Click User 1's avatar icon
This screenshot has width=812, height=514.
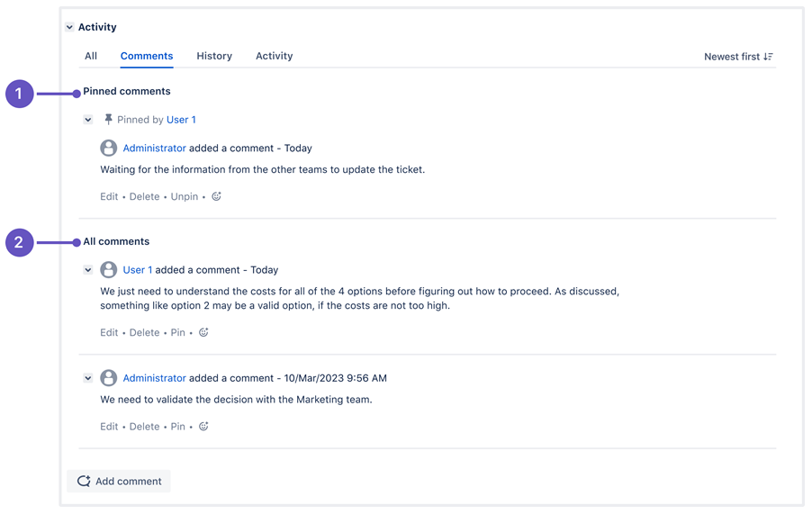(108, 270)
